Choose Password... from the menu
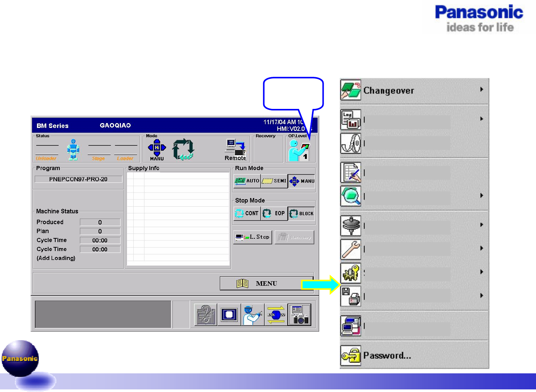Screen dimensions: 536x392 pos(414,355)
